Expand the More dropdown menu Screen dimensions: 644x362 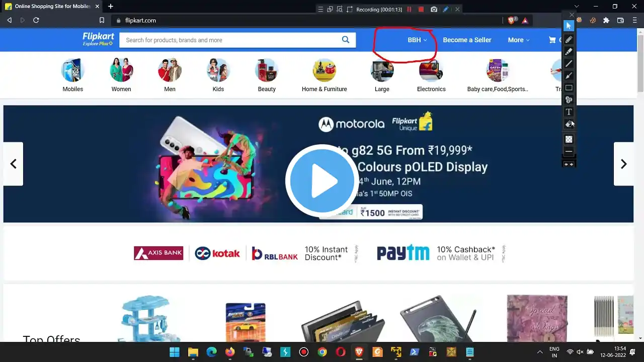(x=519, y=40)
